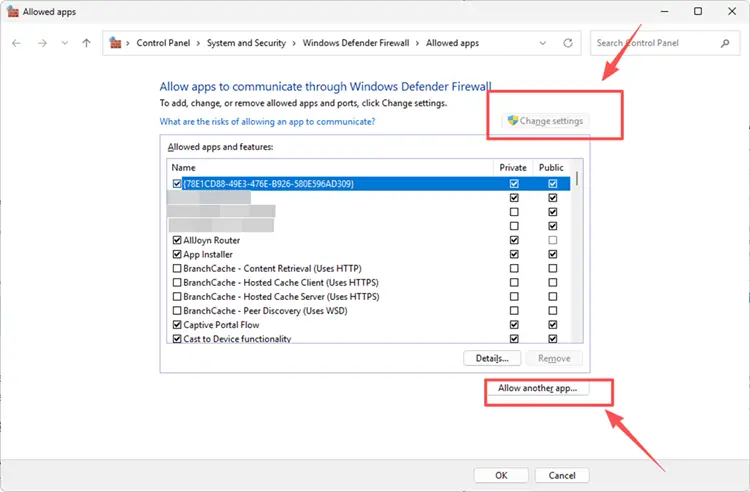Click the allowed apps list scrollbar thumb
The width and height of the screenshot is (750, 492).
(x=577, y=178)
